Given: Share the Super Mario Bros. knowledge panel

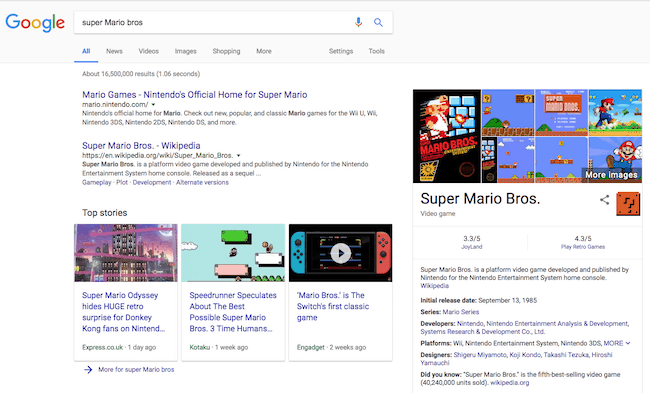Looking at the screenshot, I should 604,200.
